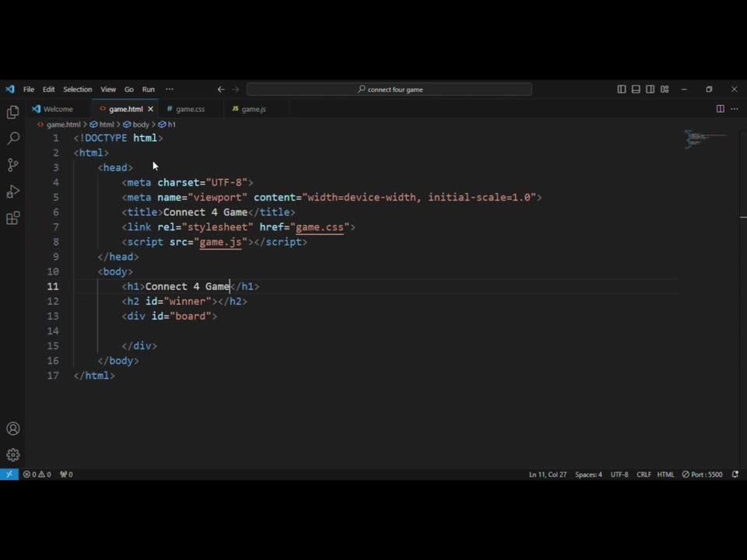Screen dimensions: 747x560
Task: Click the closing </body> tag
Action: click(118, 361)
